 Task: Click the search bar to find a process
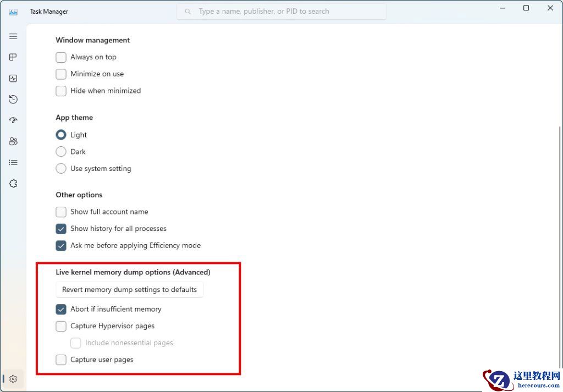tap(281, 11)
